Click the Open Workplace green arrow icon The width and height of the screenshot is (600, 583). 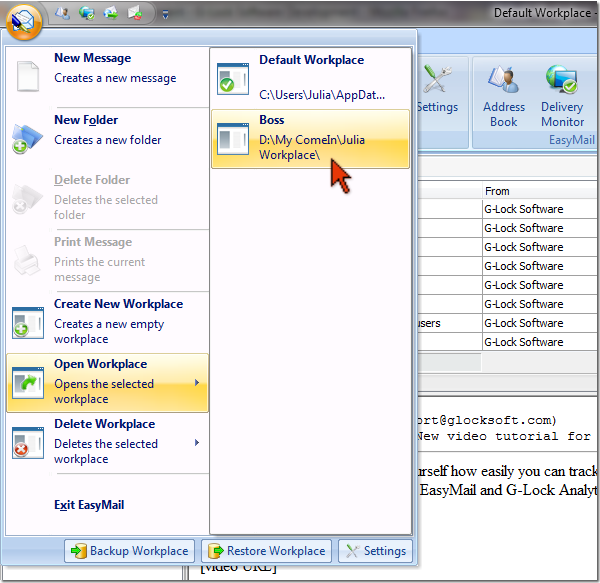pos(28,383)
